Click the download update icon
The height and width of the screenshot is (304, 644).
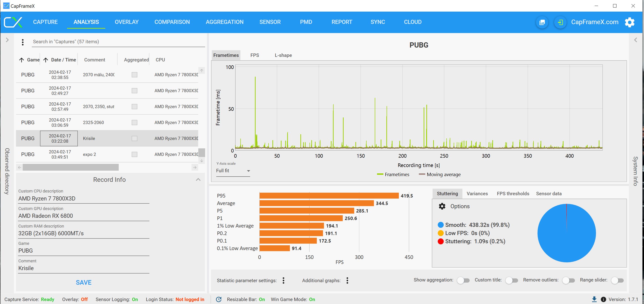pyautogui.click(x=594, y=299)
